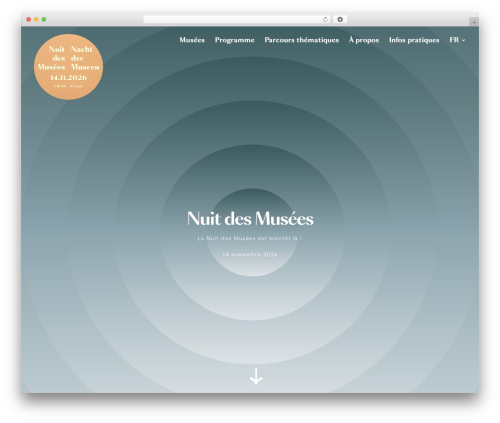This screenshot has height=423, width=500.
Task: Click the red close window button
Action: [29, 19]
